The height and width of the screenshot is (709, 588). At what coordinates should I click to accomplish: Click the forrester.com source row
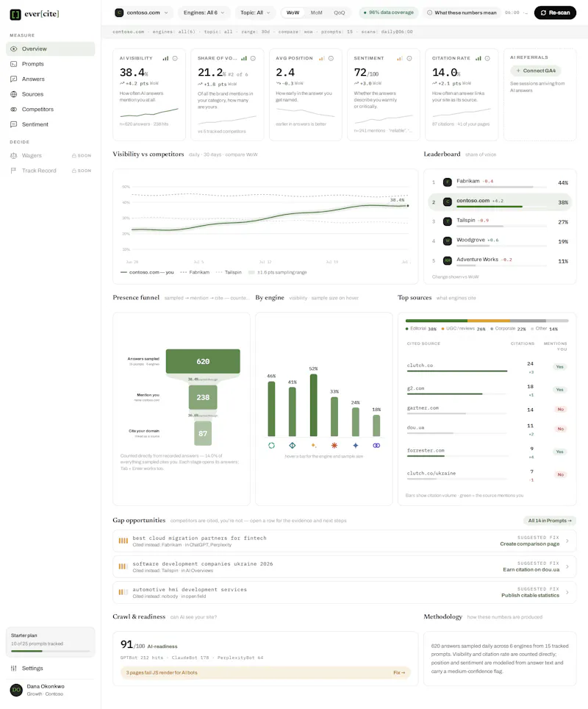point(487,452)
